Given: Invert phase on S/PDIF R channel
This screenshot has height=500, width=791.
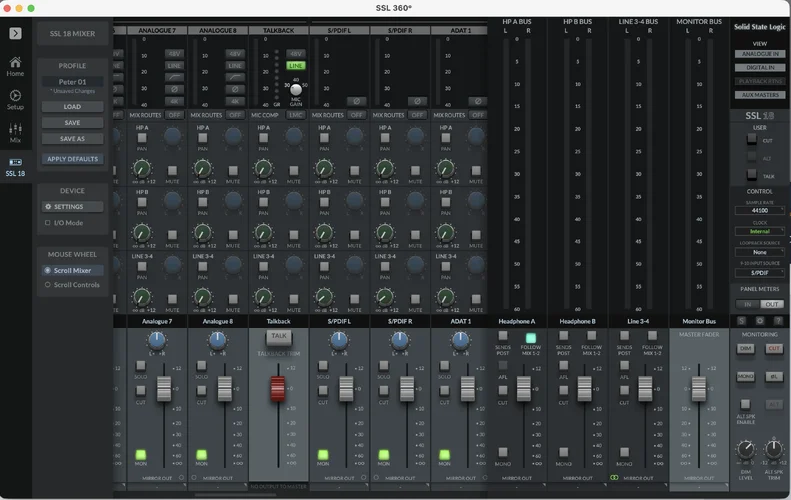Looking at the screenshot, I should 417,101.
